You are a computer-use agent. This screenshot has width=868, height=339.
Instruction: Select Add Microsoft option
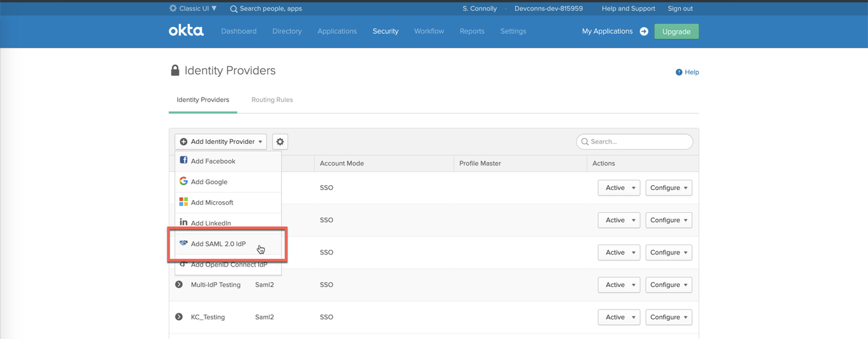(x=228, y=202)
